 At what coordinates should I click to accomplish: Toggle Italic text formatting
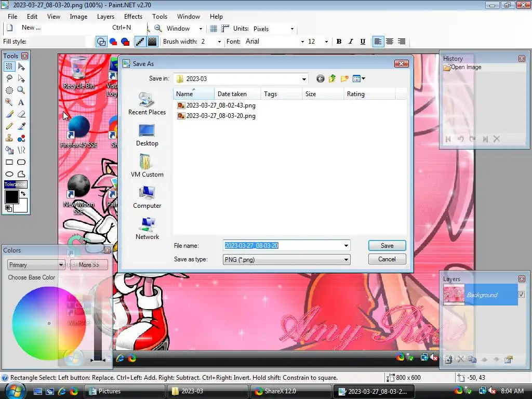click(351, 42)
